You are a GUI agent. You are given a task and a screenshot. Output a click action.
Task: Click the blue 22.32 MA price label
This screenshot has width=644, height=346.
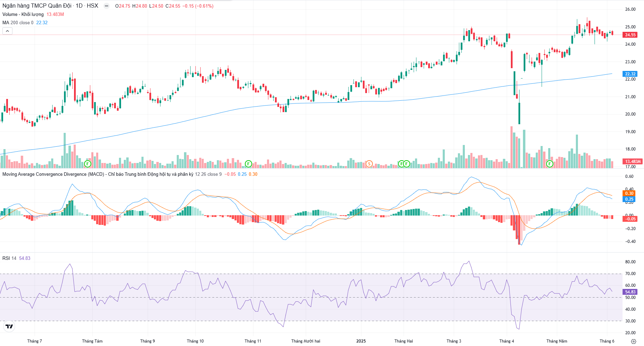[630, 74]
